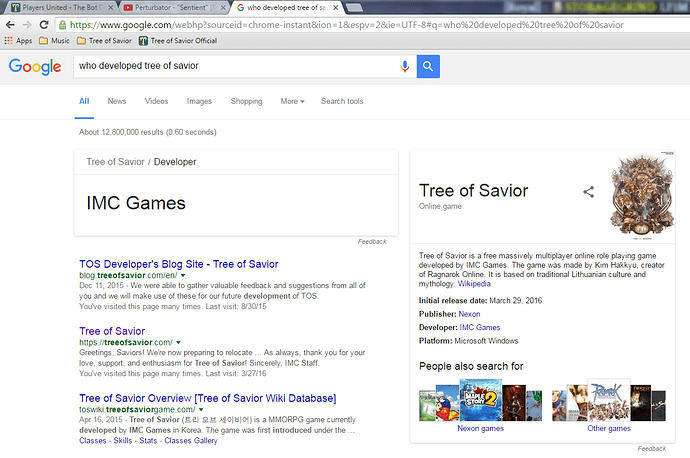690x458 pixels.
Task: Share the Tree of Savior knowledge panel
Action: [589, 191]
